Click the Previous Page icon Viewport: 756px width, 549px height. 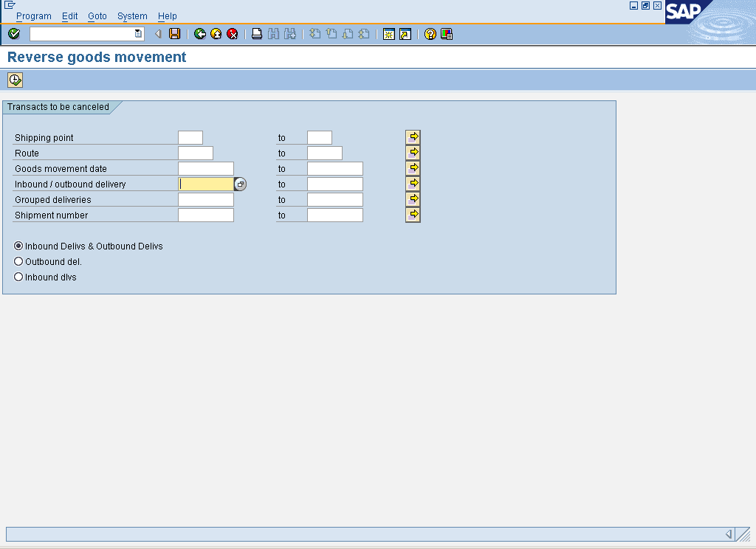tap(331, 34)
